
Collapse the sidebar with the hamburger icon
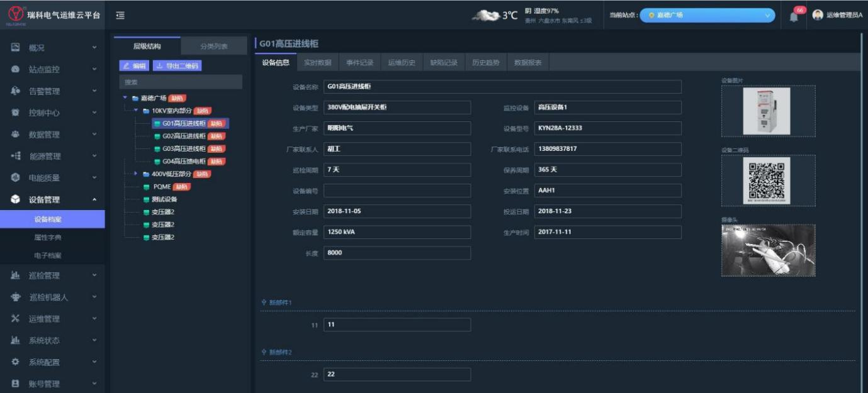120,16
